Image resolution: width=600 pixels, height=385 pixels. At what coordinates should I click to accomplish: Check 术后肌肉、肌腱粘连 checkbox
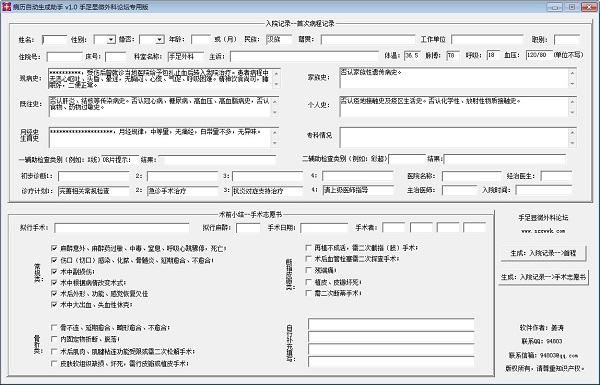(x=54, y=351)
